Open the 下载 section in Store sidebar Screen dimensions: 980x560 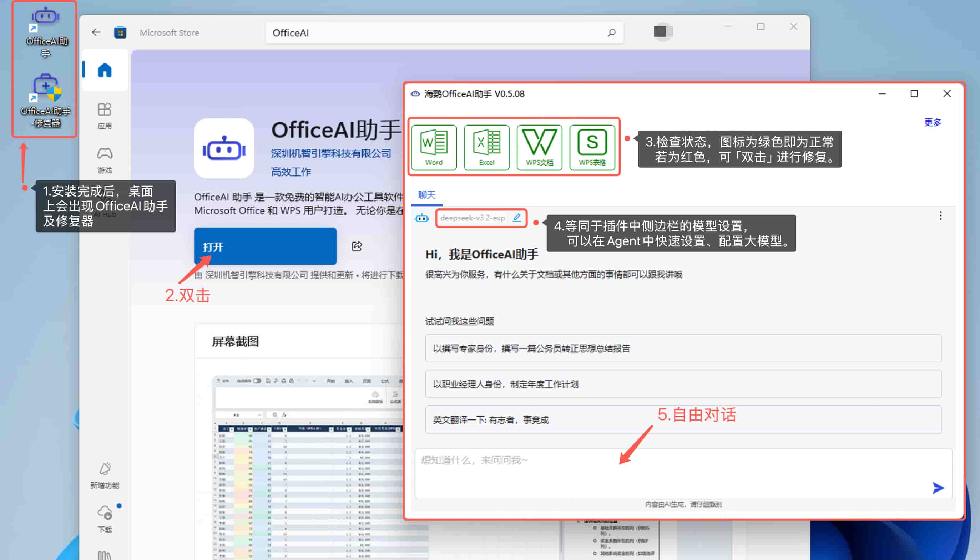pyautogui.click(x=105, y=515)
